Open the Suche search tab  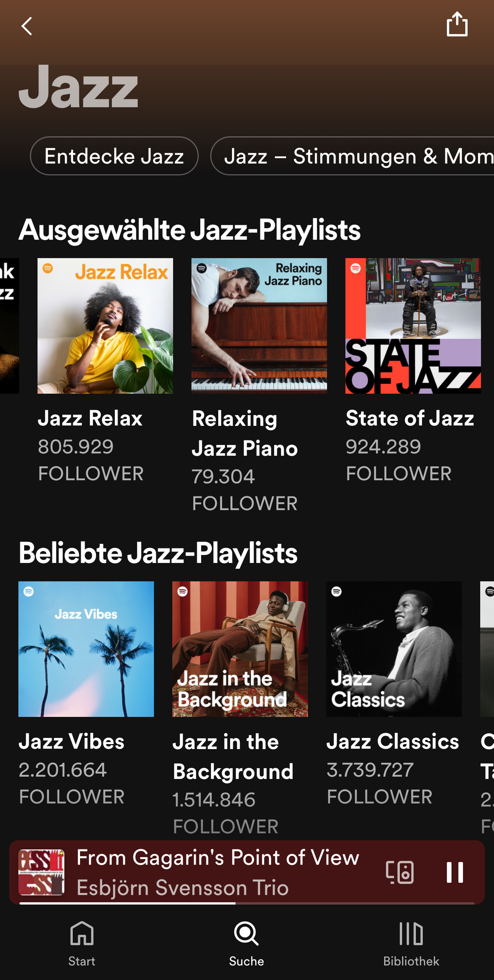pos(247,943)
